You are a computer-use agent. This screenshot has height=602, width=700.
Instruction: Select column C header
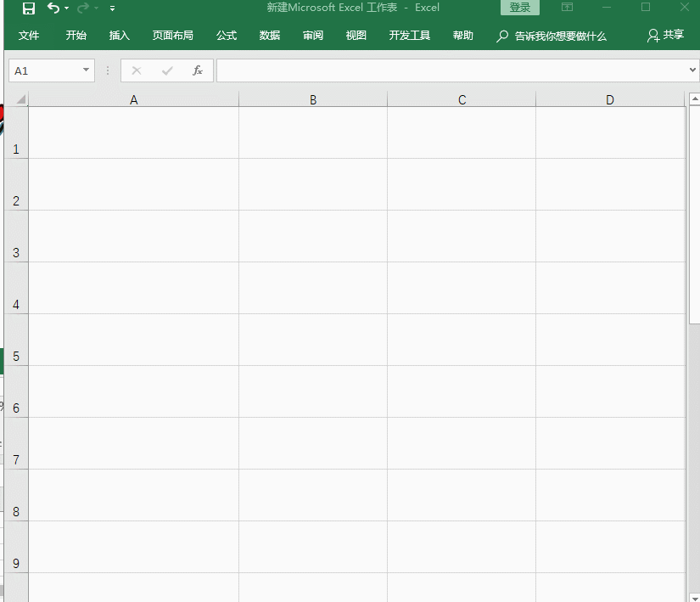pos(462,99)
